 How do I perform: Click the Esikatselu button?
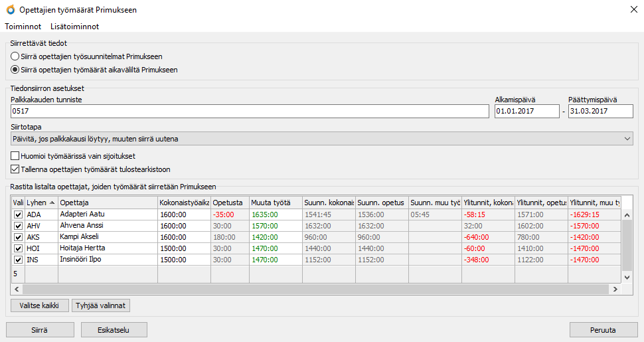pyautogui.click(x=114, y=329)
